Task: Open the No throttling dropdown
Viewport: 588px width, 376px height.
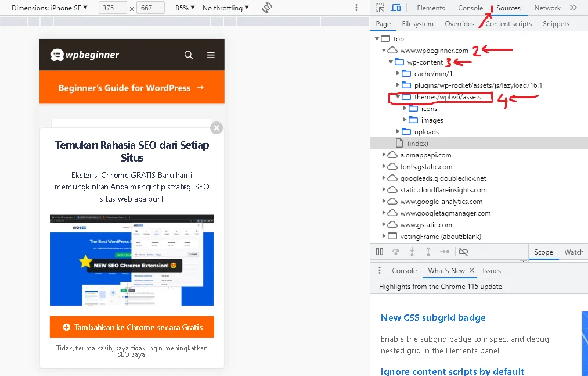Action: pos(226,8)
